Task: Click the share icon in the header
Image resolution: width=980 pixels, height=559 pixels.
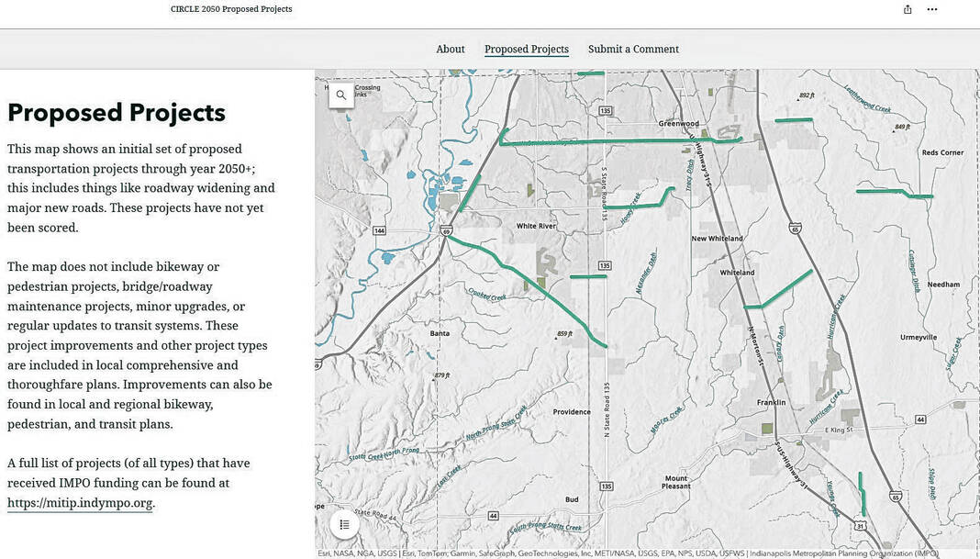Action: 908,9
